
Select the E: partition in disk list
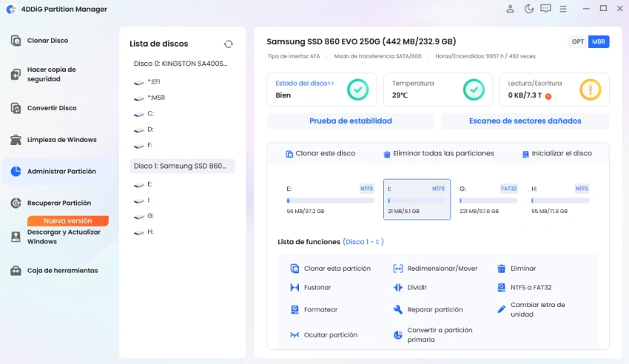point(182,184)
